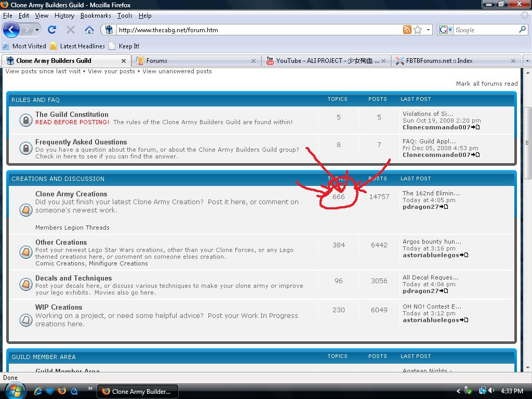Image resolution: width=532 pixels, height=399 pixels.
Task: Click forum icon beside Decals and Techniques
Action: [x=26, y=284]
